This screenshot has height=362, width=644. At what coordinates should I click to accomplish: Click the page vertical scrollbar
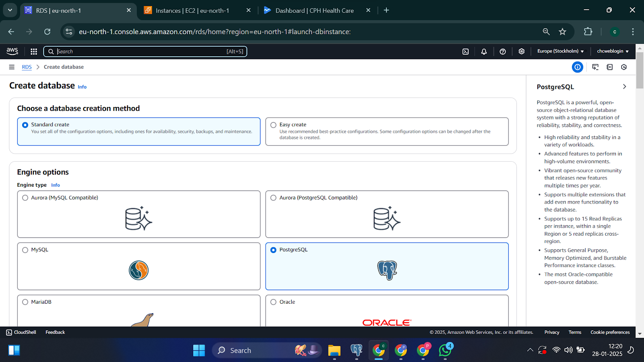(x=640, y=70)
